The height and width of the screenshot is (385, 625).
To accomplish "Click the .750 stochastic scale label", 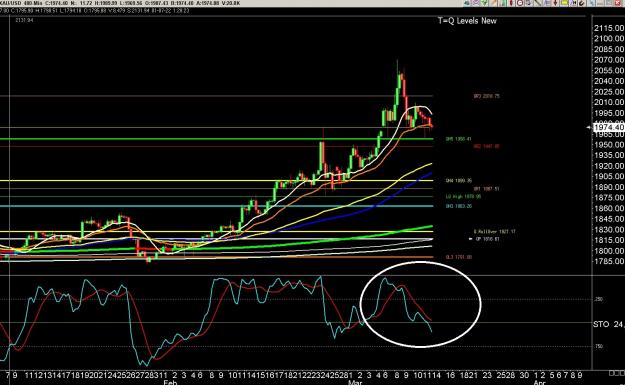I will 598,346.
